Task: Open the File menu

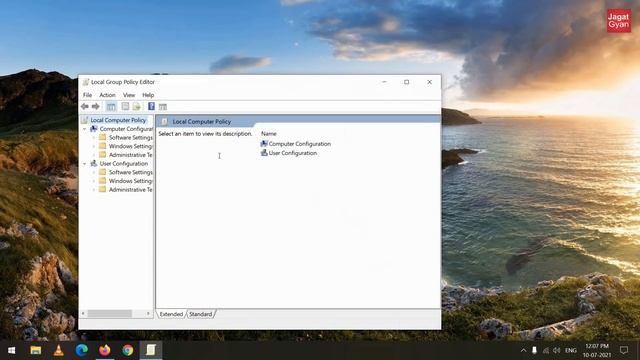Action: [87, 95]
